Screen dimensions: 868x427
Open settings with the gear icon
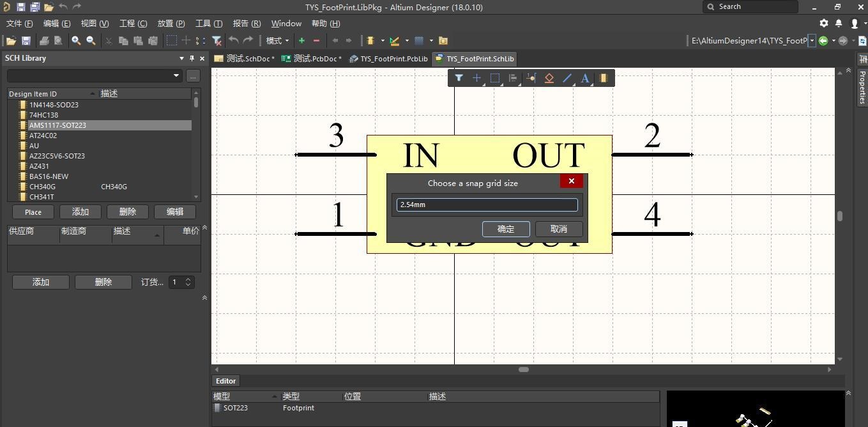tap(824, 23)
